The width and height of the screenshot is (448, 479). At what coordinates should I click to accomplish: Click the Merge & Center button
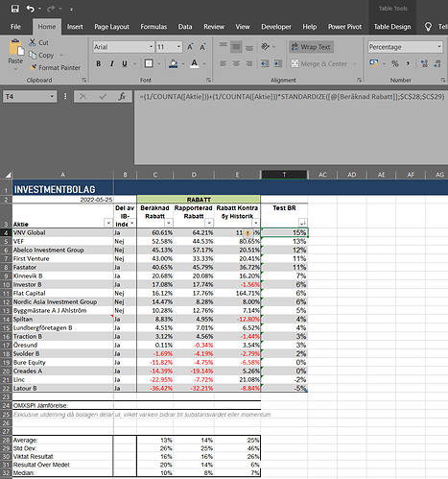(x=318, y=63)
